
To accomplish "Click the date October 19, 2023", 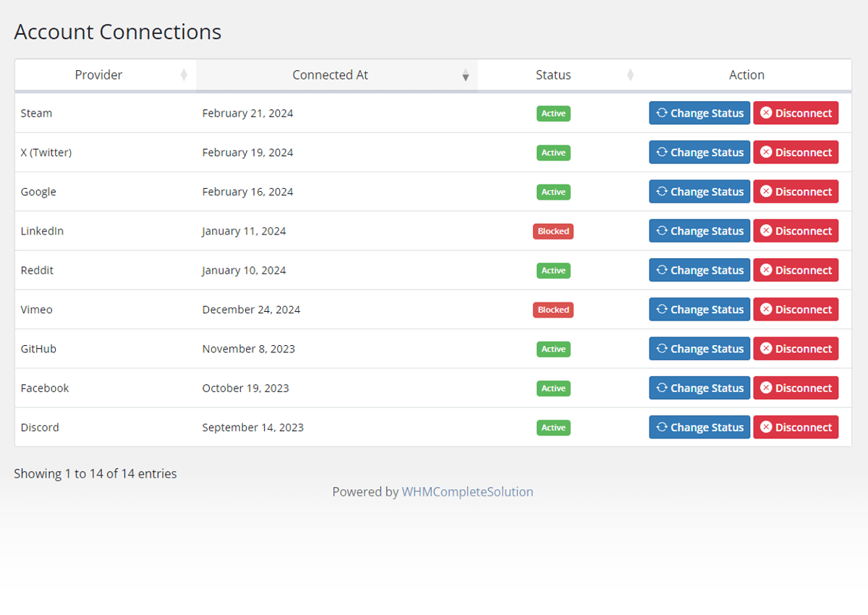I will tap(245, 388).
